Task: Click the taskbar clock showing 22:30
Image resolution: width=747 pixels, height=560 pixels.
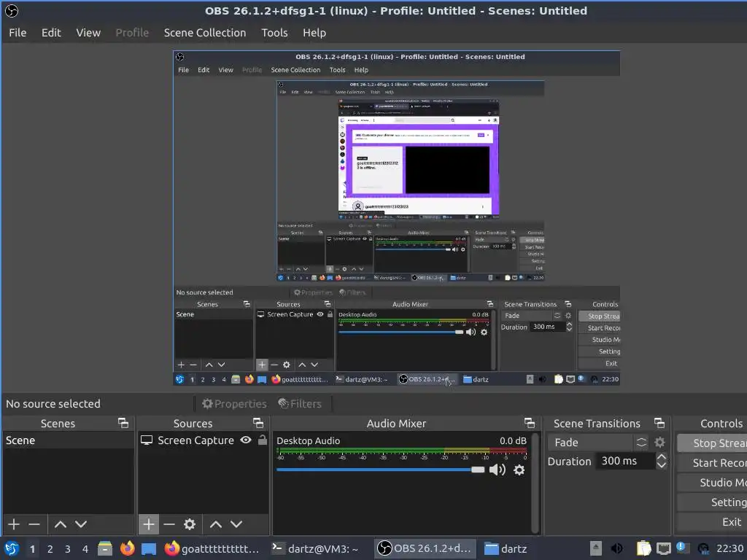Action: click(729, 548)
